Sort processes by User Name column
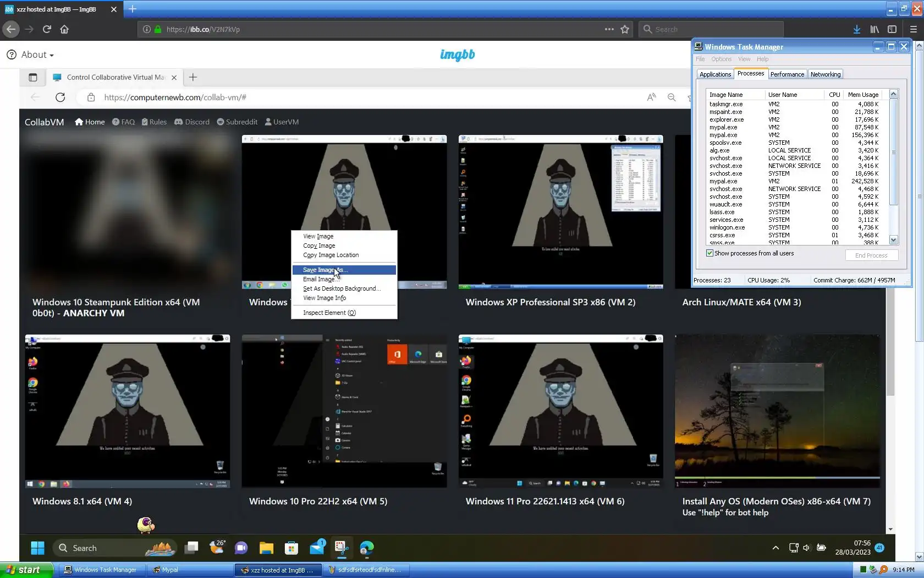This screenshot has height=578, width=924. click(795, 95)
